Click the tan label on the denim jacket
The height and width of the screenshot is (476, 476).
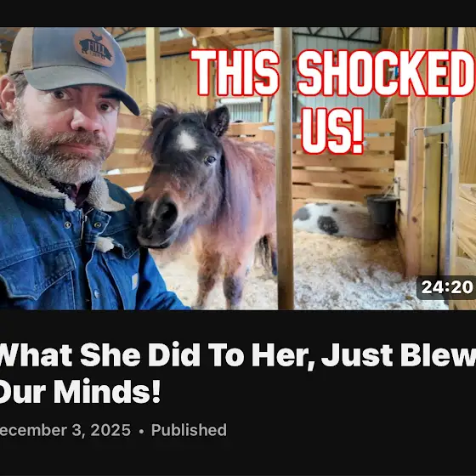[x=135, y=280]
